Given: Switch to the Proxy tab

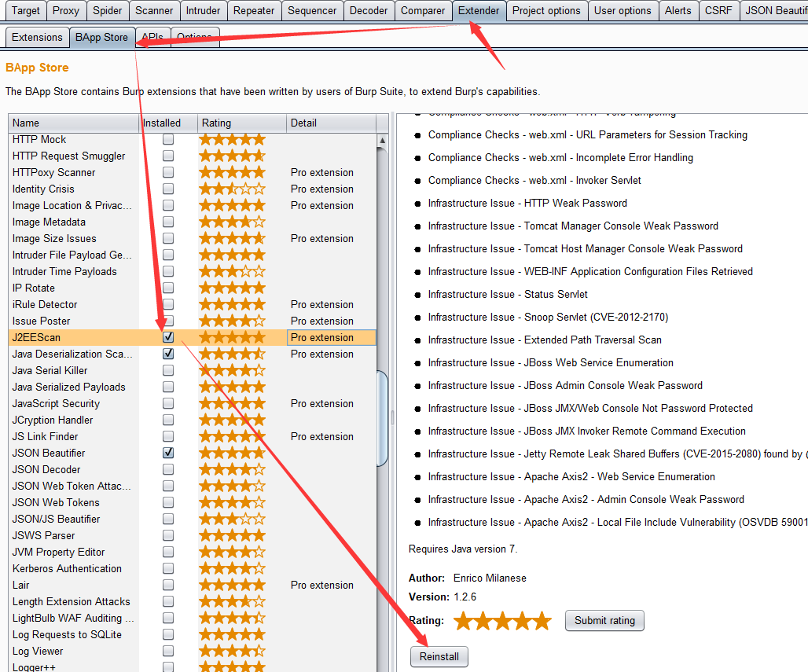Looking at the screenshot, I should (x=66, y=10).
